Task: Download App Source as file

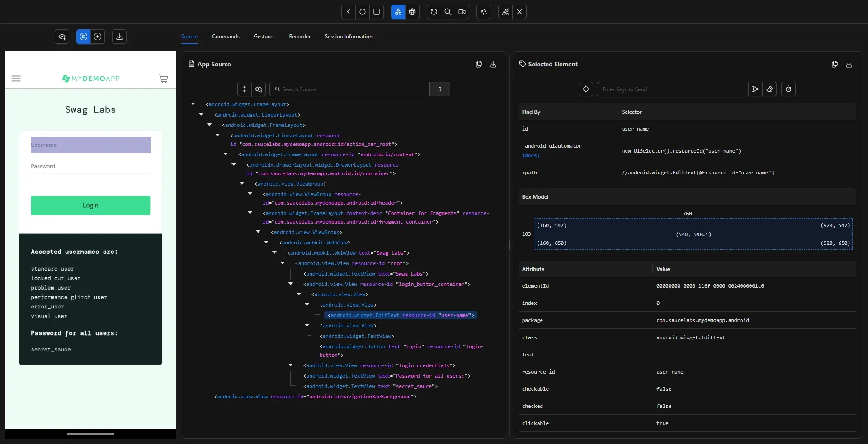Action: 493,64
